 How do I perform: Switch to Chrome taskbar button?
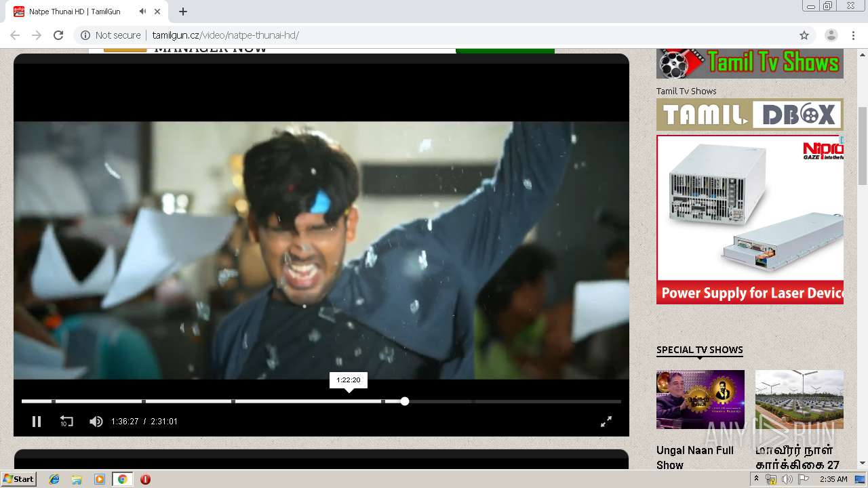122,479
